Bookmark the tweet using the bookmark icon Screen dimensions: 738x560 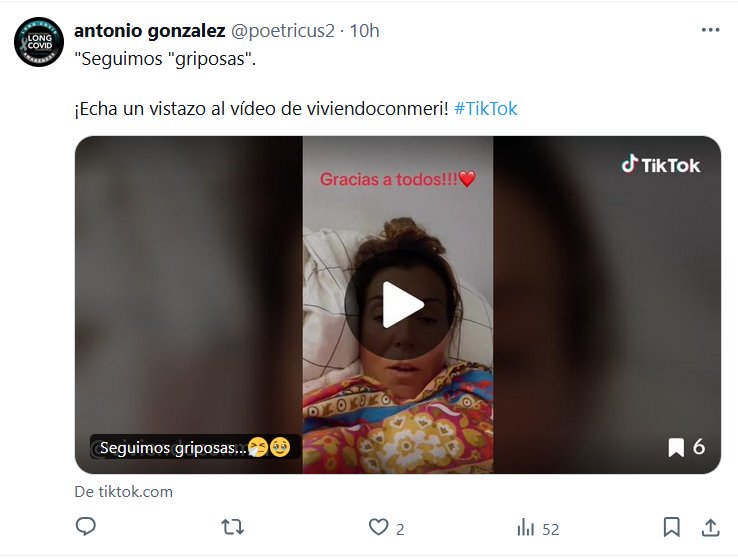672,527
